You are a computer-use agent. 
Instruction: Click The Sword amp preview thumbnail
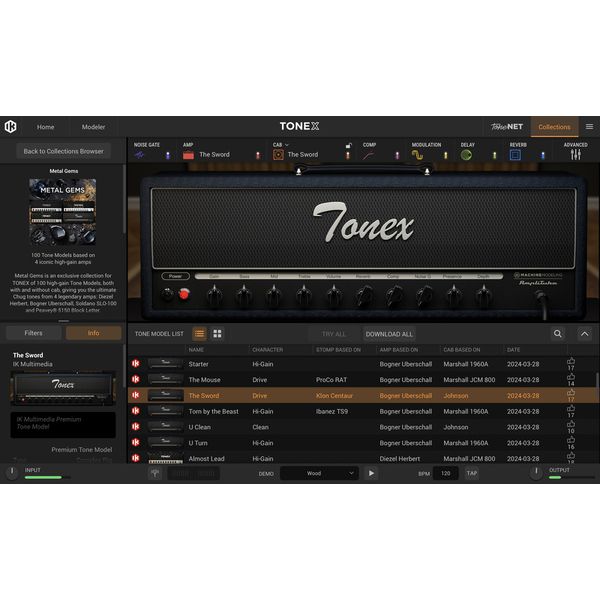coord(63,388)
